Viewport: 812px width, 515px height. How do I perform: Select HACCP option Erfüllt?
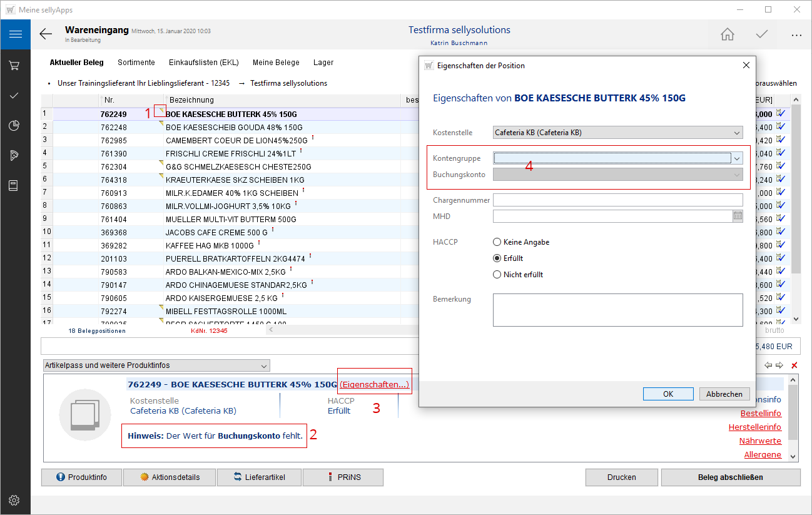pyautogui.click(x=497, y=258)
